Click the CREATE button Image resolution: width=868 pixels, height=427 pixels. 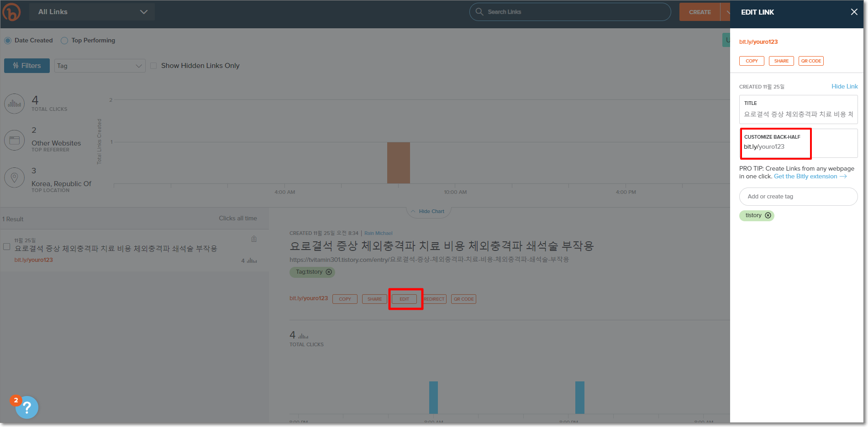pos(700,12)
